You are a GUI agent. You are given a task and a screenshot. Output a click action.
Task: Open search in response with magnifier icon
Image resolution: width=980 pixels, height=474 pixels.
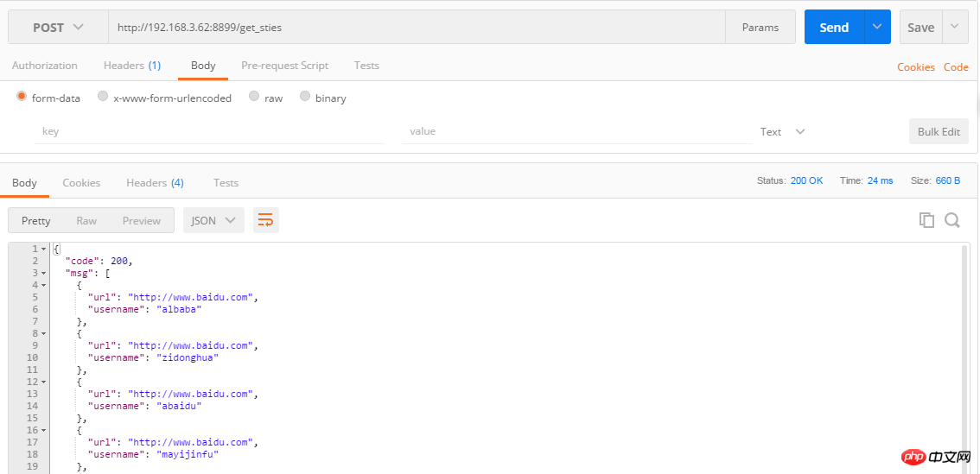point(951,220)
